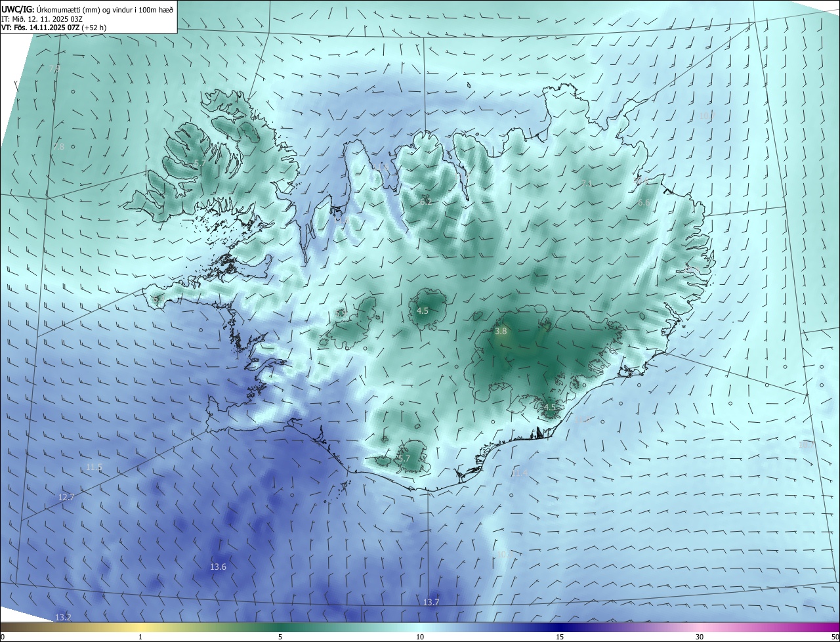Select the 3.8 value on the large glacier

[501, 332]
